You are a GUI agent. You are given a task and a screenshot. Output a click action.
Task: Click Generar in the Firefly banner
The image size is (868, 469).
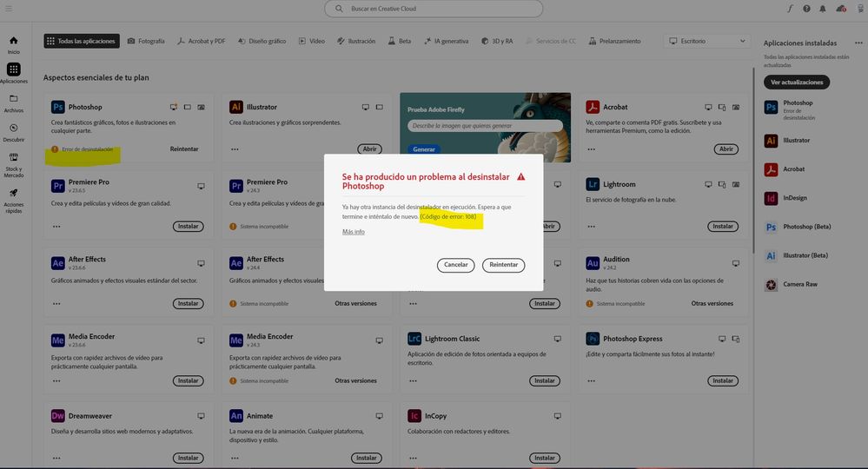tap(423, 149)
